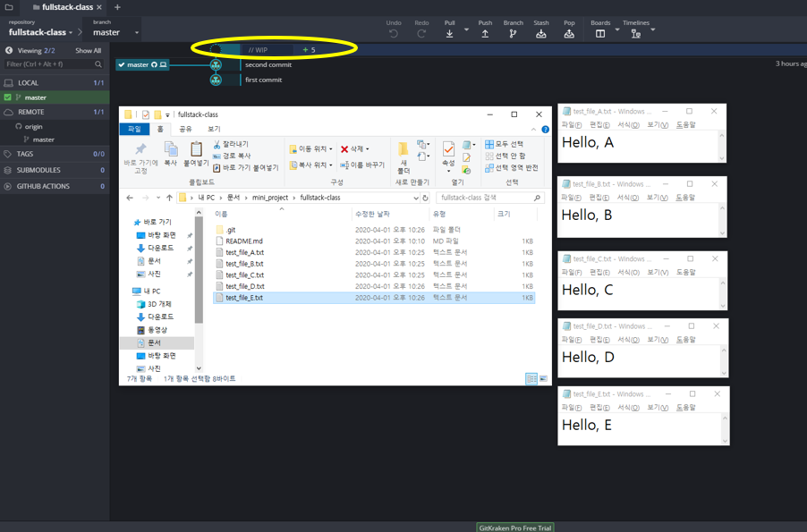Open the pull options dropdown arrow

point(466,30)
